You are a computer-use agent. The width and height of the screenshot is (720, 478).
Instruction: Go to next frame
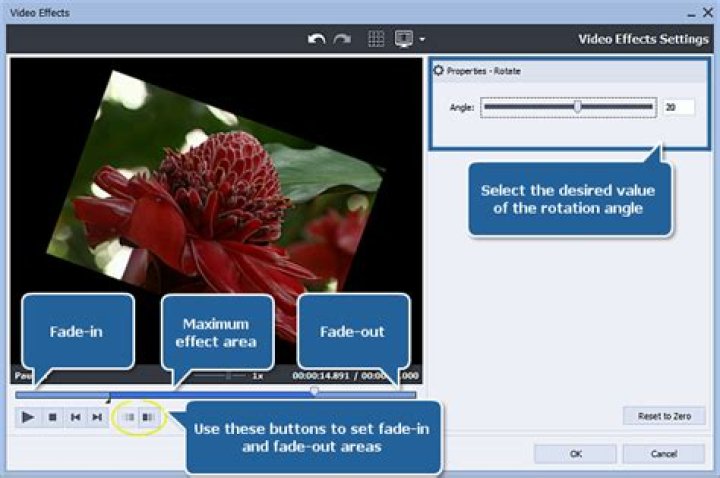click(x=97, y=417)
